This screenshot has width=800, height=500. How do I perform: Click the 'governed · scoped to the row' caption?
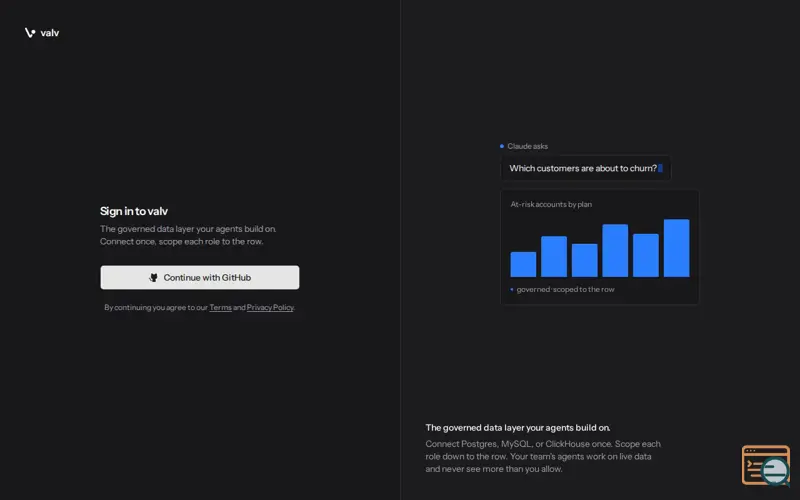[x=565, y=289]
